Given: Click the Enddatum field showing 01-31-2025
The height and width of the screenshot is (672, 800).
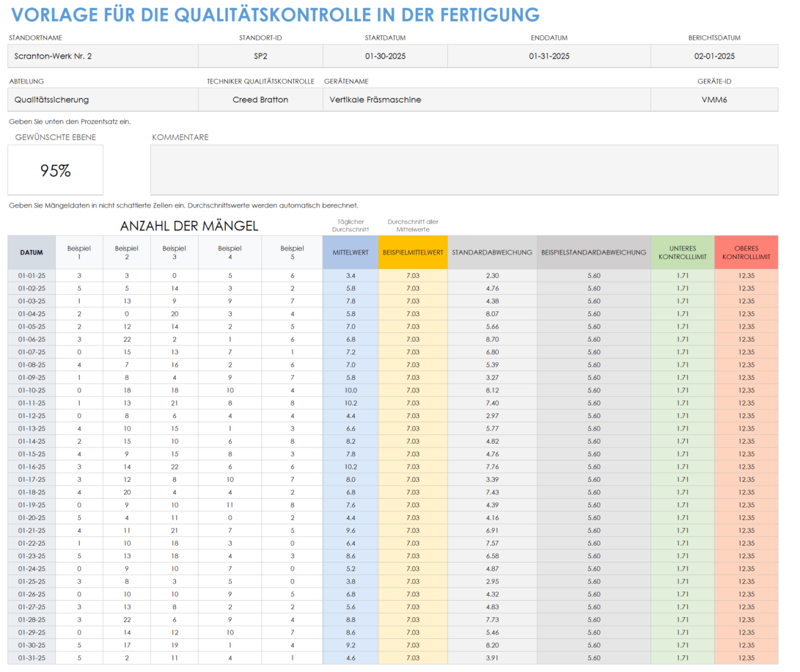Looking at the screenshot, I should 548,55.
